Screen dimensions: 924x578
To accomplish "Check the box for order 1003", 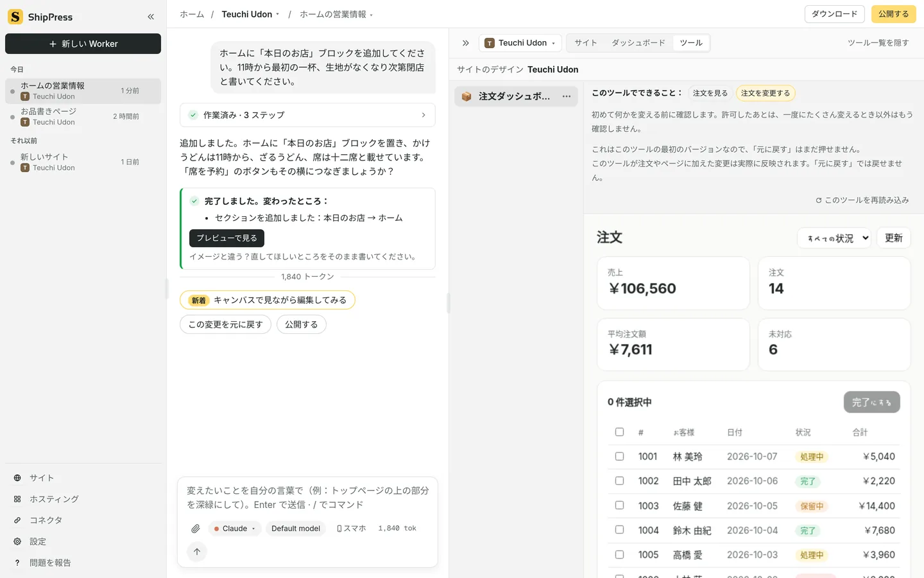I will [619, 505].
